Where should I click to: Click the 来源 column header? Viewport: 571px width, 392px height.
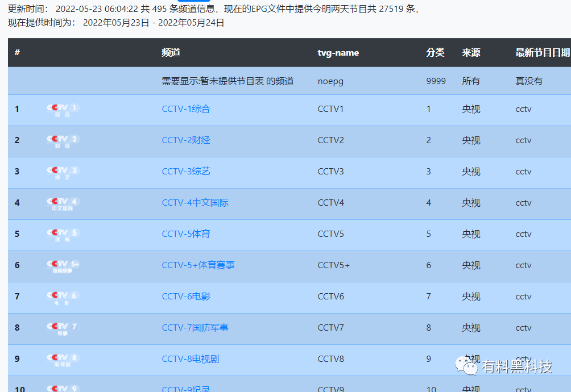click(471, 53)
